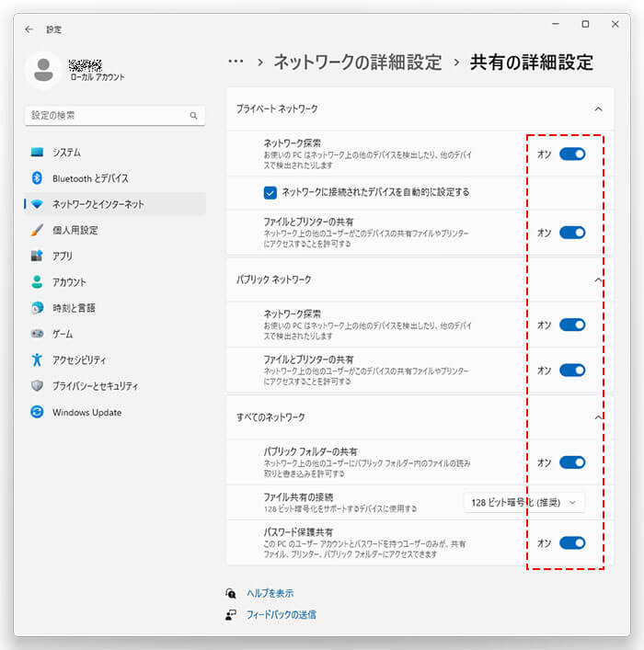Uncheck ネットワークに接続されたデバイスを自動的に設定する
The height and width of the screenshot is (650, 644).
coord(270,192)
